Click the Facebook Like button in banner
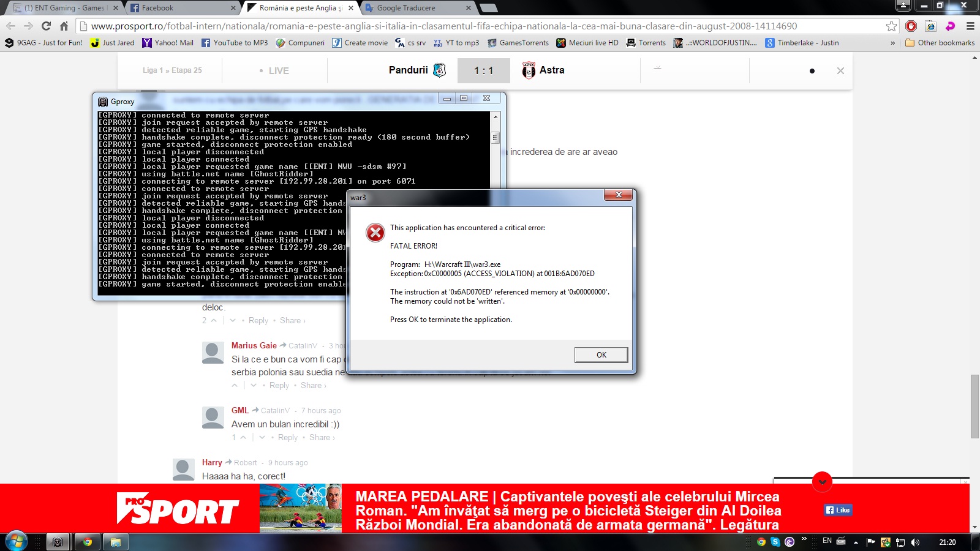Screen dimensions: 980x551 click(838, 510)
